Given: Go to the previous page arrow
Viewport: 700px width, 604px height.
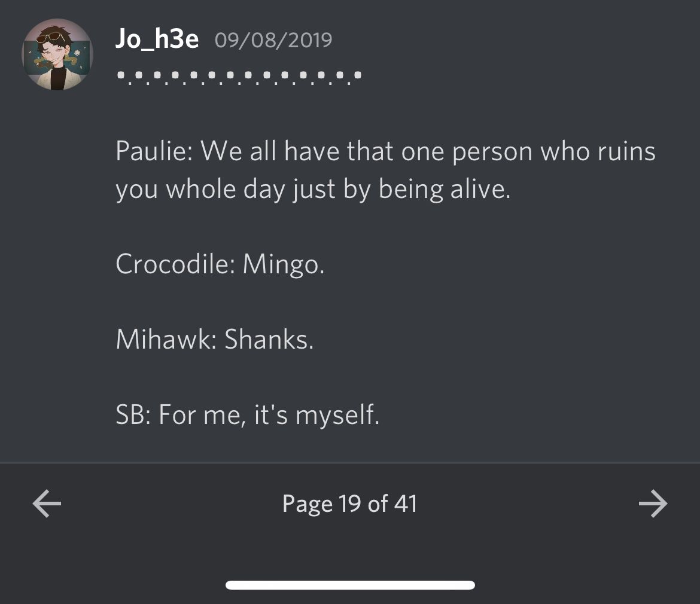Looking at the screenshot, I should click(47, 504).
